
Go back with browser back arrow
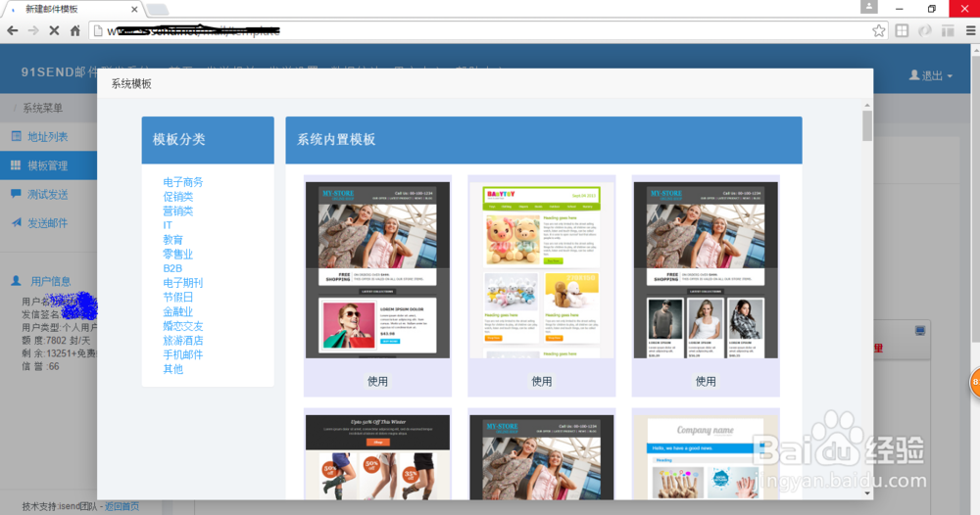tap(13, 30)
